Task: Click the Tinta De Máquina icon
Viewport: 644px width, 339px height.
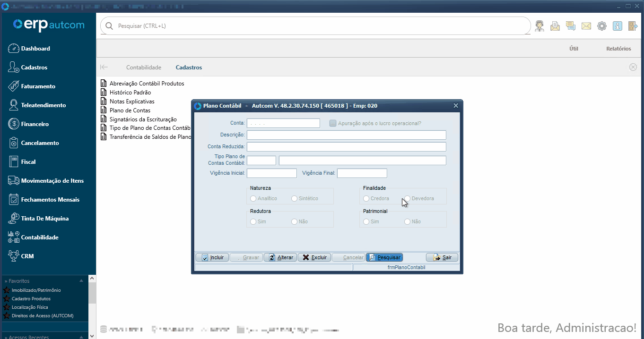Action: pos(13,218)
